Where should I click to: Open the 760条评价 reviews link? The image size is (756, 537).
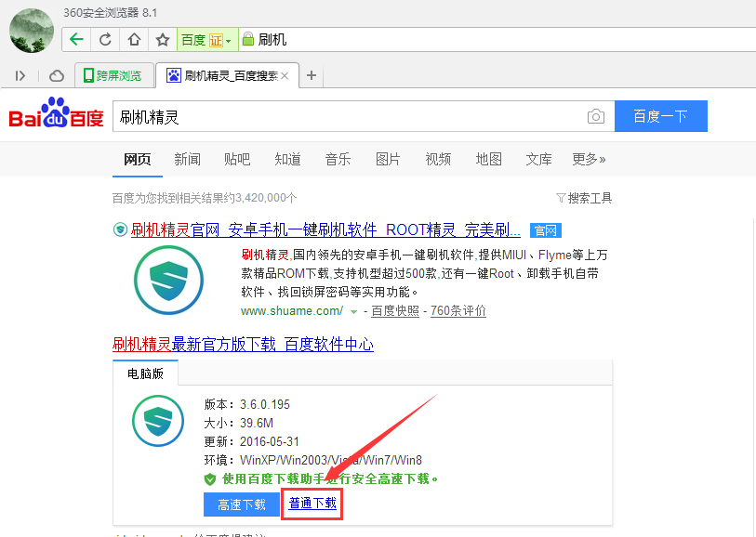[458, 311]
